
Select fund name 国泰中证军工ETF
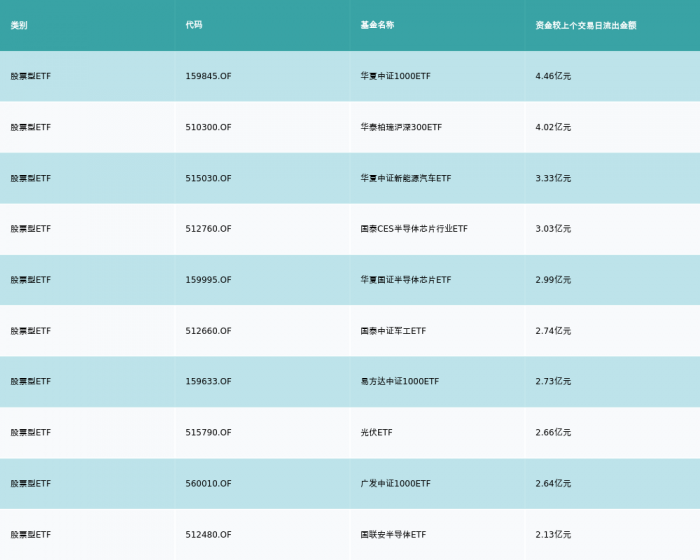[x=393, y=331]
